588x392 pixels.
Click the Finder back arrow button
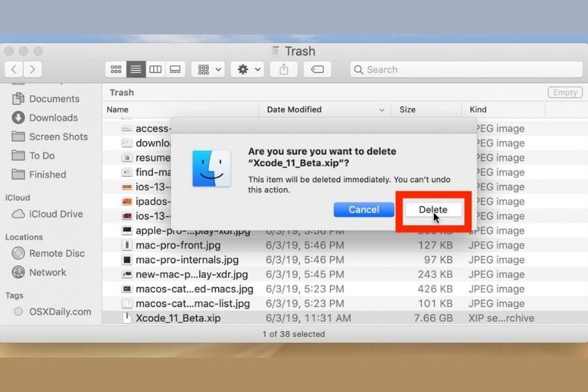tap(14, 69)
